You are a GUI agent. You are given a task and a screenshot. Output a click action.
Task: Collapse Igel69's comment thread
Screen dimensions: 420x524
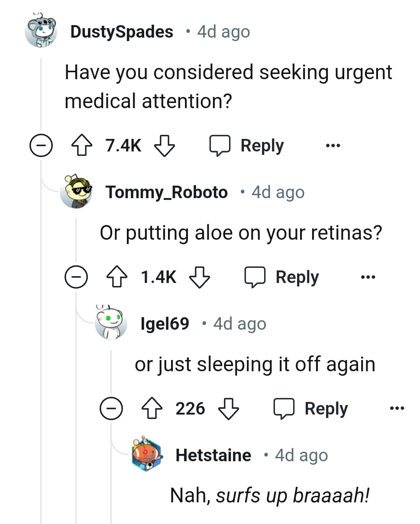(111, 408)
